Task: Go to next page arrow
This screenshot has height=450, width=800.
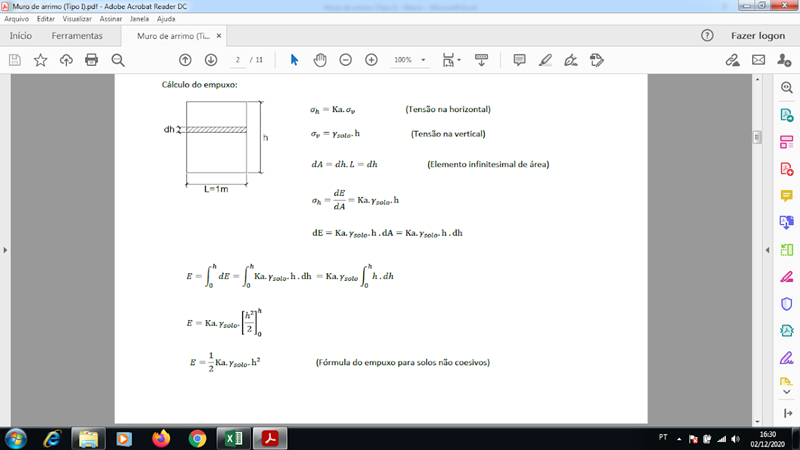Action: click(211, 60)
